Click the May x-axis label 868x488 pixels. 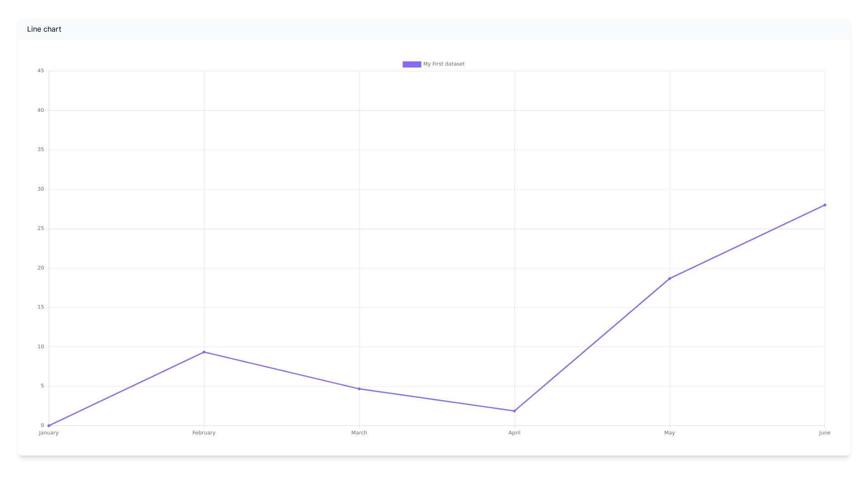tap(670, 433)
